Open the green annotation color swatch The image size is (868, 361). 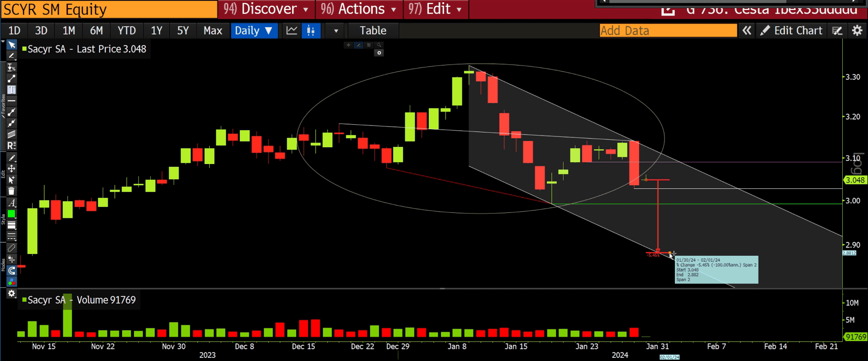tap(12, 214)
